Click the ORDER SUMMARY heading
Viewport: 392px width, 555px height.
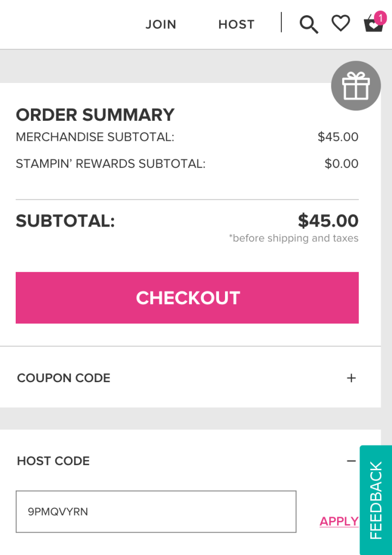coord(95,115)
